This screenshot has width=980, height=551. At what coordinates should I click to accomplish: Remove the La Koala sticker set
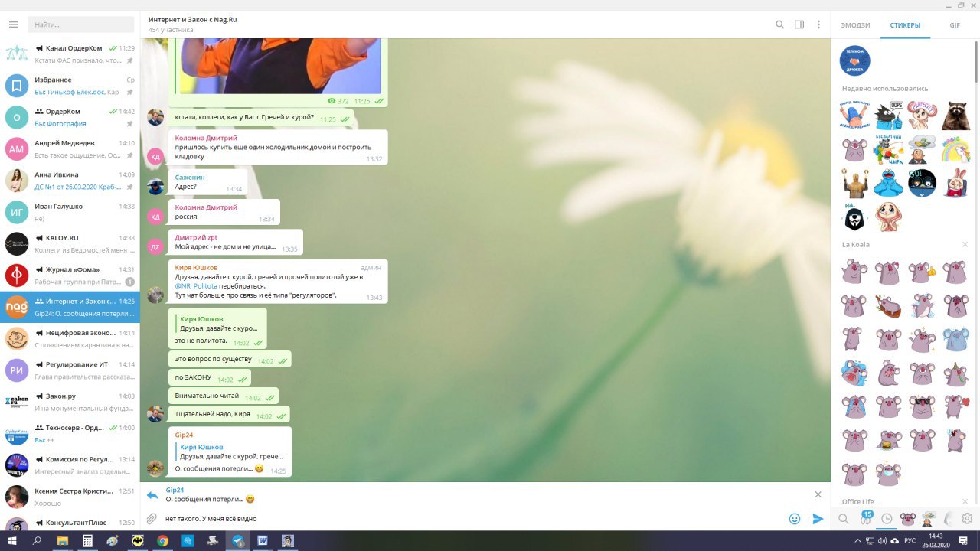click(965, 245)
